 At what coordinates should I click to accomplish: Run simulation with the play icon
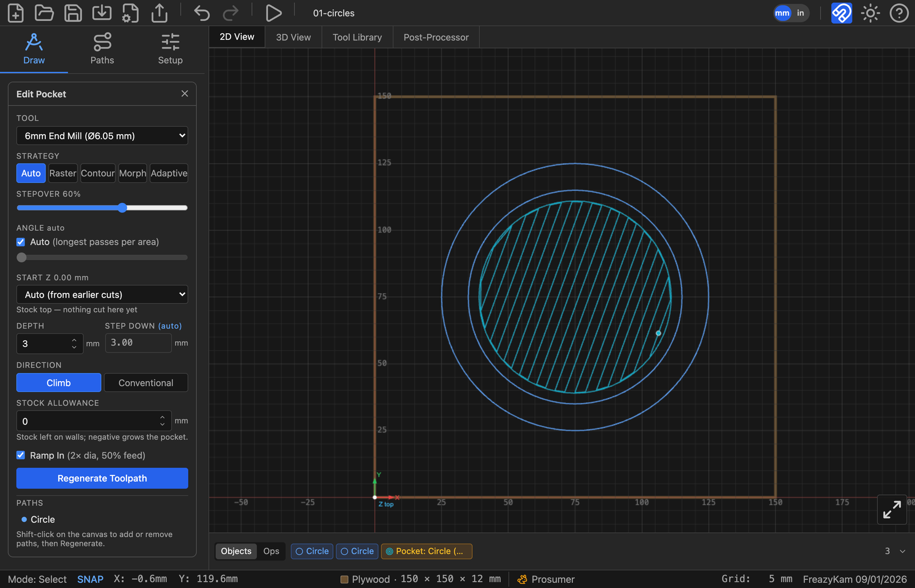pyautogui.click(x=273, y=13)
